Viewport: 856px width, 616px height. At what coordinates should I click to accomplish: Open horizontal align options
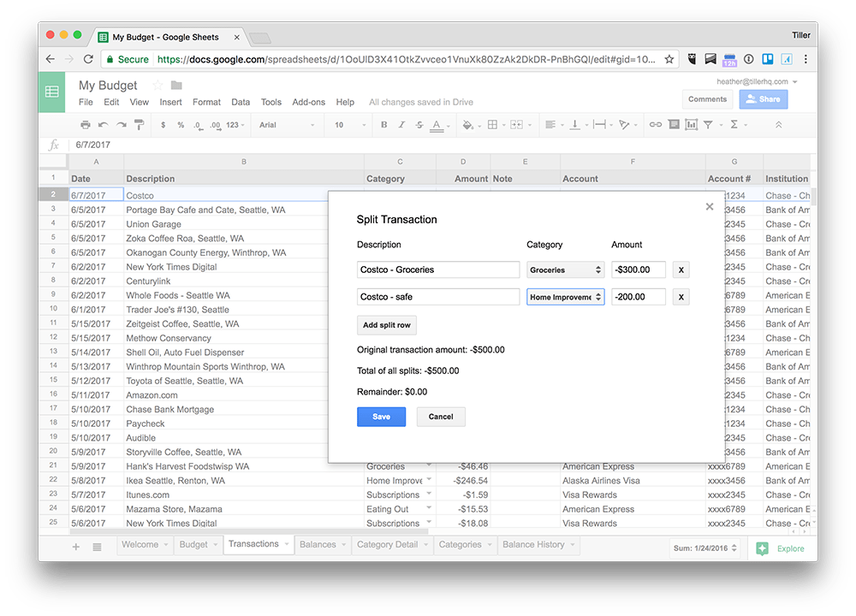coord(550,125)
